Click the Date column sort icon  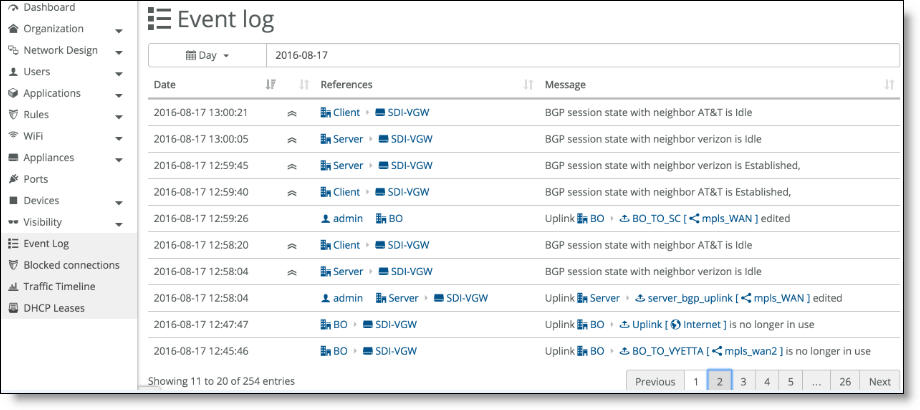270,84
